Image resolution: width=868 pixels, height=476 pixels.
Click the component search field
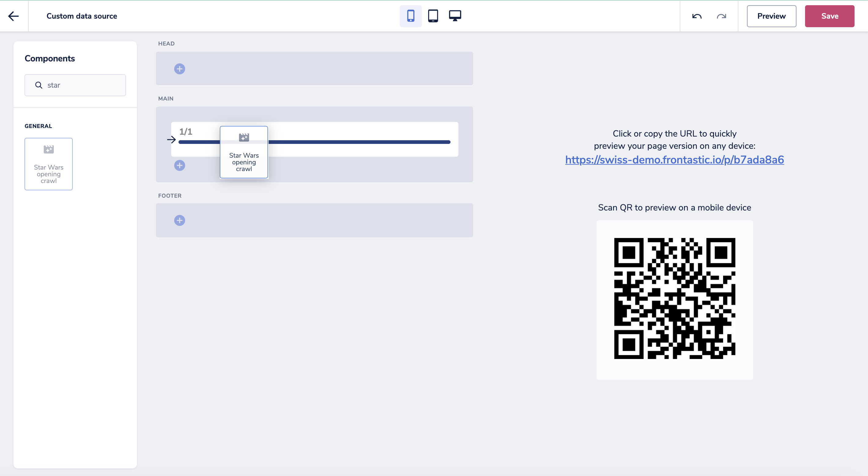[x=75, y=85]
